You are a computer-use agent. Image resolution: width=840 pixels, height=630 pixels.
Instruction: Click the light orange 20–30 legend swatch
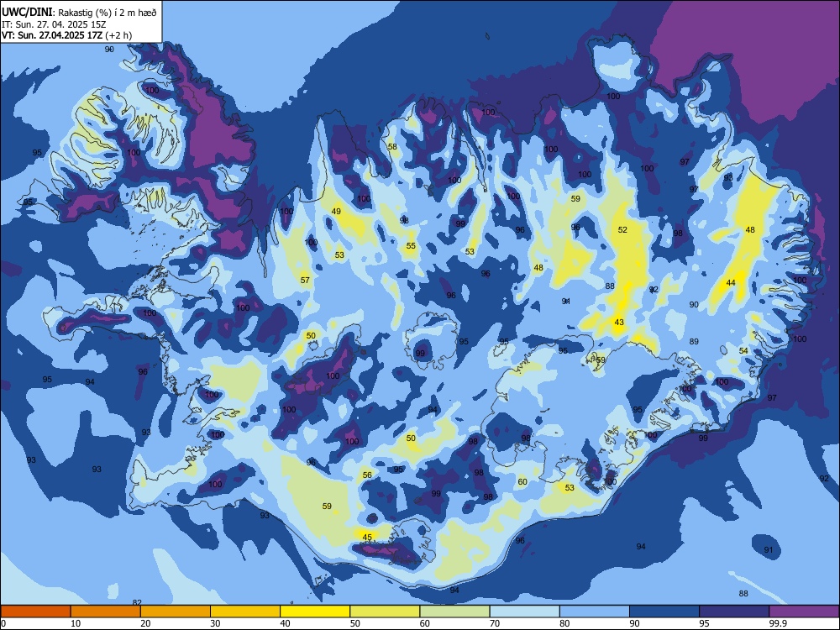coord(176,611)
